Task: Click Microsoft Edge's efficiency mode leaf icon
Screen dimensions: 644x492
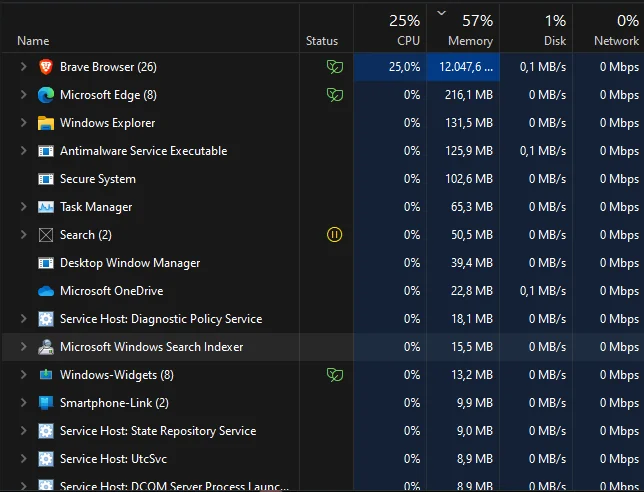Action: 335,95
